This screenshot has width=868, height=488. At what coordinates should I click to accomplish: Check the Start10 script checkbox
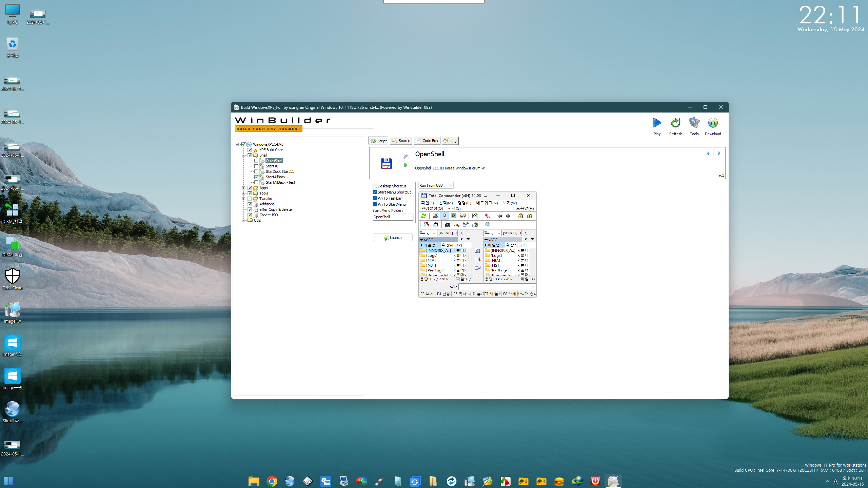(x=256, y=166)
